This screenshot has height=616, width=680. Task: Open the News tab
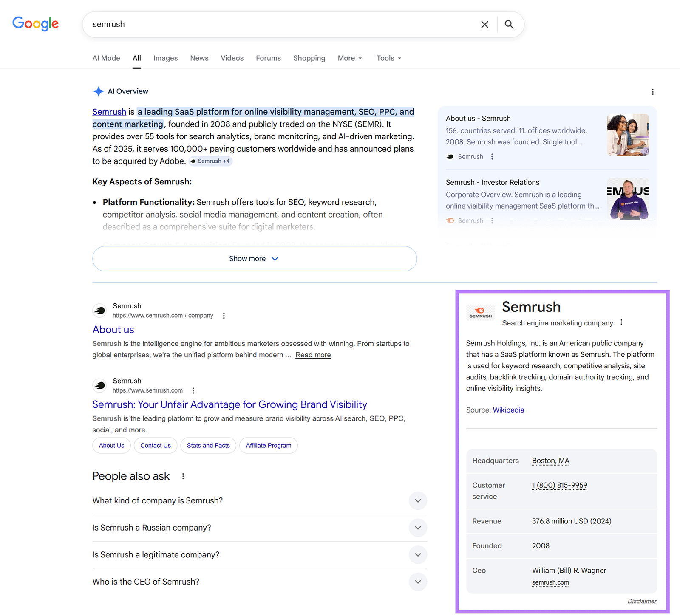click(x=199, y=58)
